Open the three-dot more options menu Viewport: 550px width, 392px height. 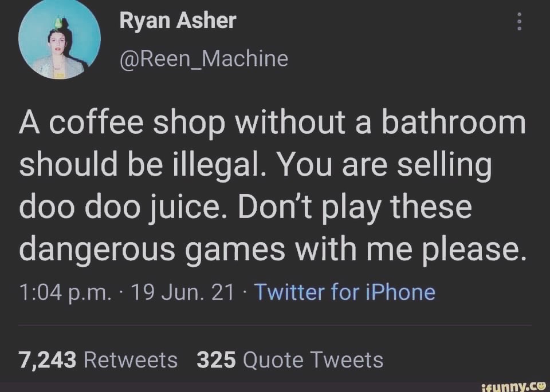tap(519, 22)
